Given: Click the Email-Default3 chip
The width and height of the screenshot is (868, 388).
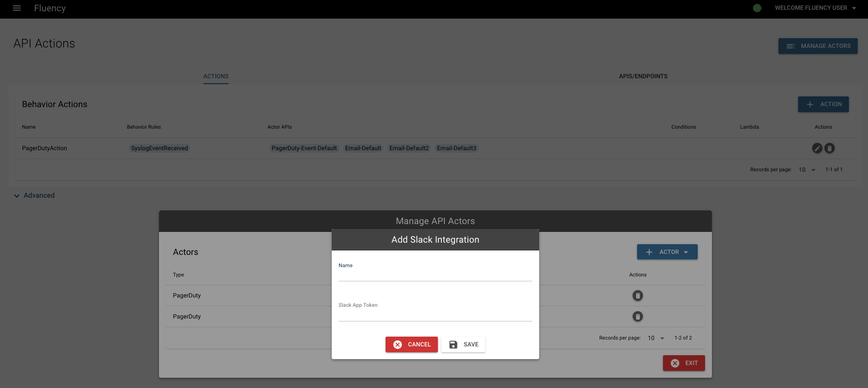Looking at the screenshot, I should tap(457, 148).
